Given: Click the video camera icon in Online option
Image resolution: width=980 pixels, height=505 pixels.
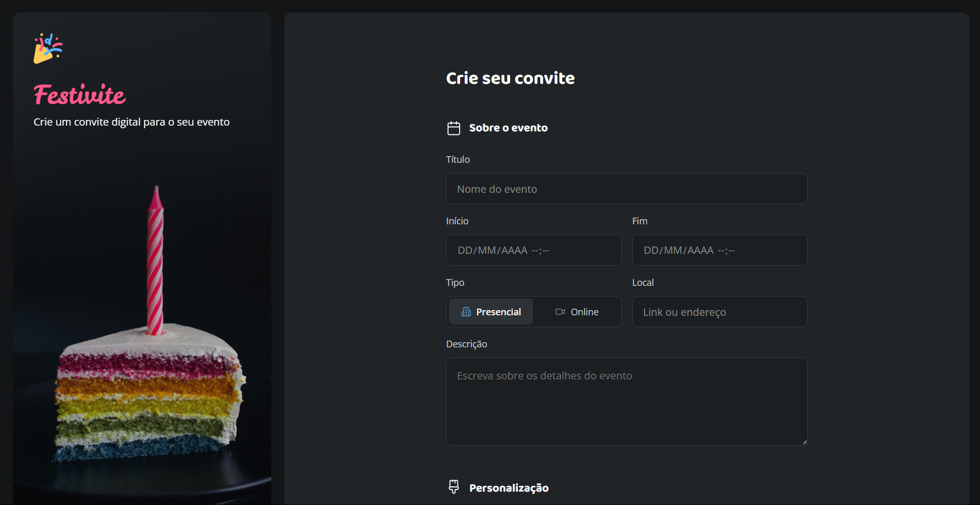Looking at the screenshot, I should [x=560, y=312].
